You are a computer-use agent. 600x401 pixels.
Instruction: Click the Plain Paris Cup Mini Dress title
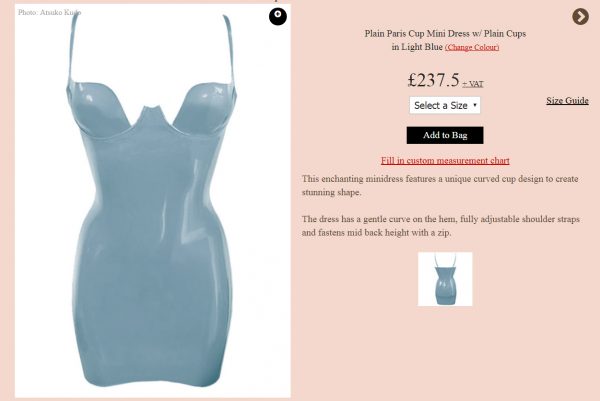pos(445,34)
